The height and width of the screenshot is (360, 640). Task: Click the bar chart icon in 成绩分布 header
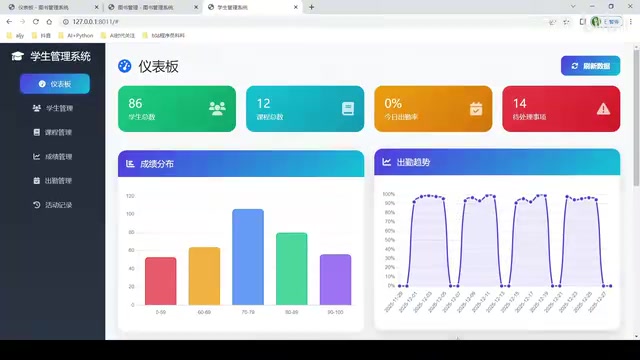(x=130, y=164)
